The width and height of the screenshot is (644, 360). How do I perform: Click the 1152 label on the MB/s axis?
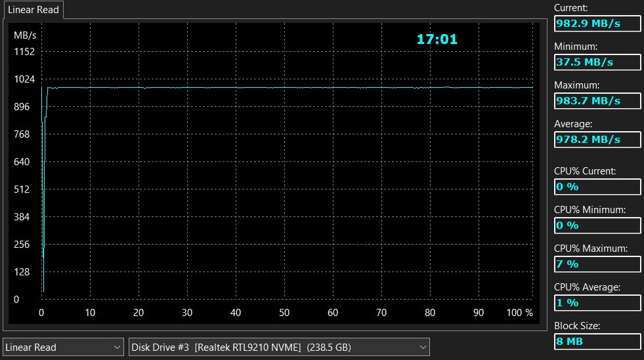[24, 52]
